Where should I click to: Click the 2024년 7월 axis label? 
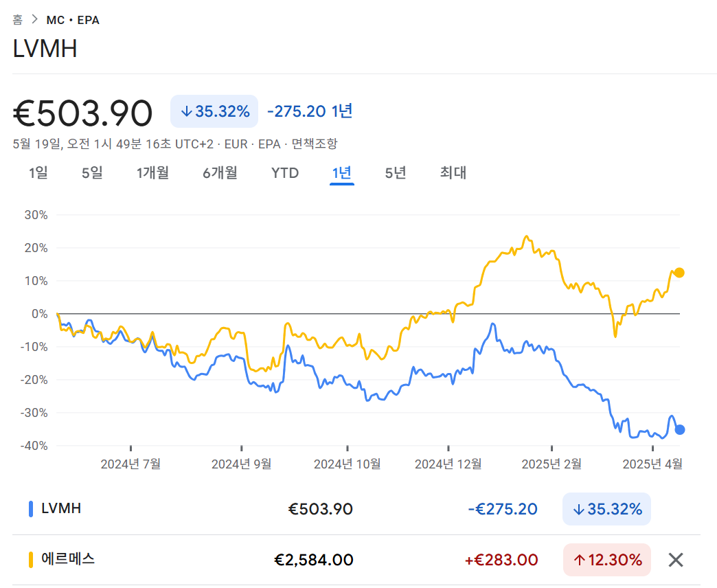[130, 464]
